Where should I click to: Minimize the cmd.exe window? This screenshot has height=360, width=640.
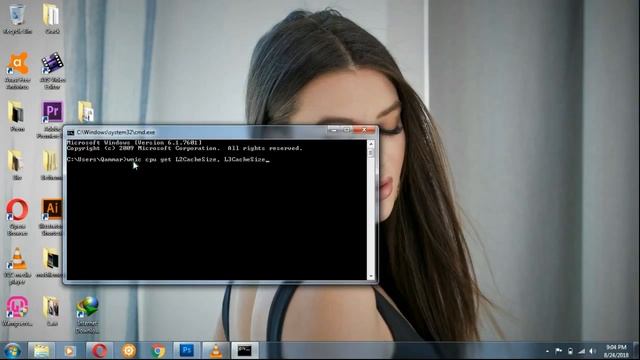334,130
